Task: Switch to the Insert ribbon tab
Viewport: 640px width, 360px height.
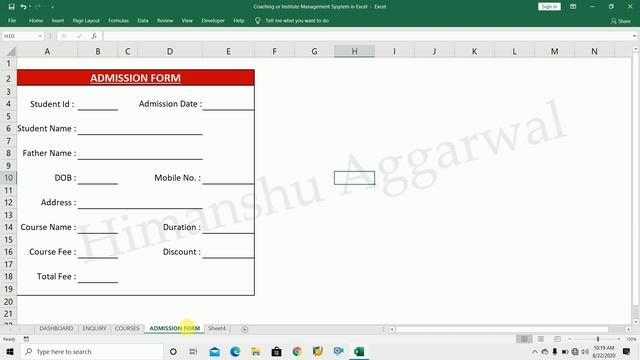Action: (58, 20)
